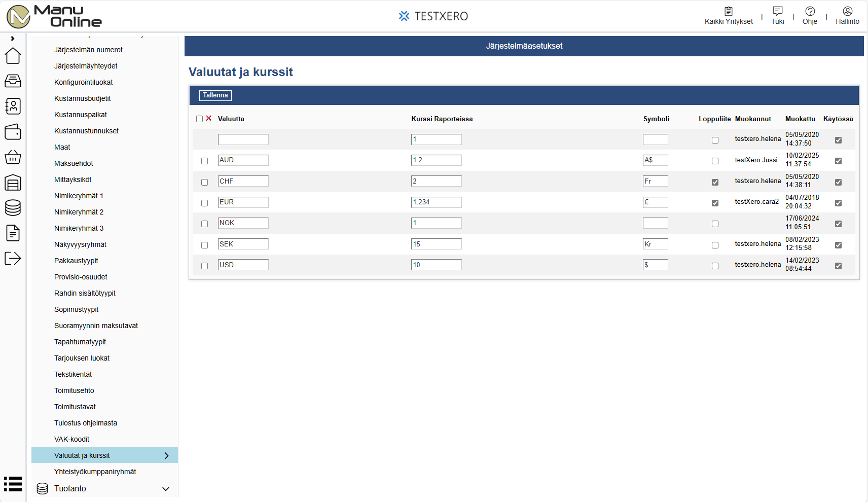Select the NOK row checkbox
Image resolution: width=868 pixels, height=502 pixels.
pyautogui.click(x=204, y=224)
